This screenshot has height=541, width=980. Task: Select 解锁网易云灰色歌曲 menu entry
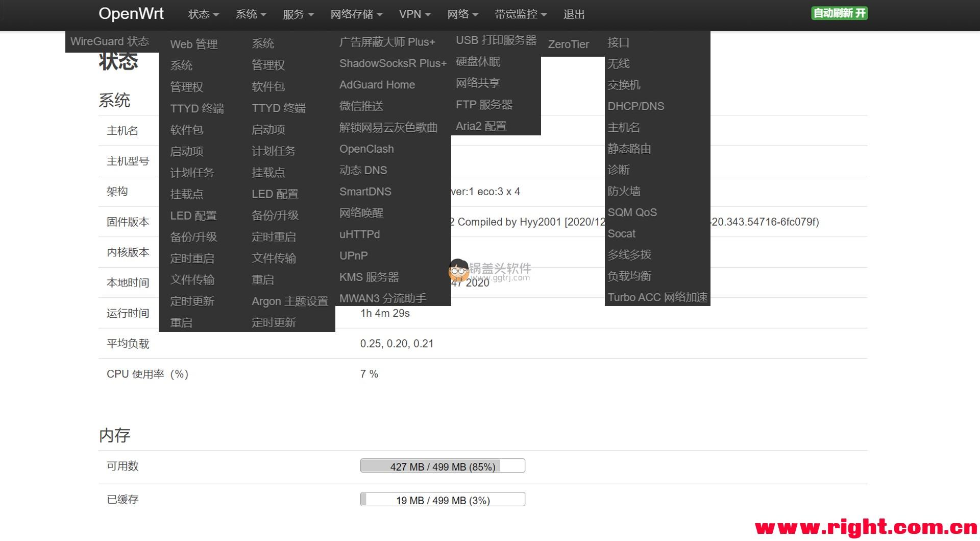click(x=388, y=127)
